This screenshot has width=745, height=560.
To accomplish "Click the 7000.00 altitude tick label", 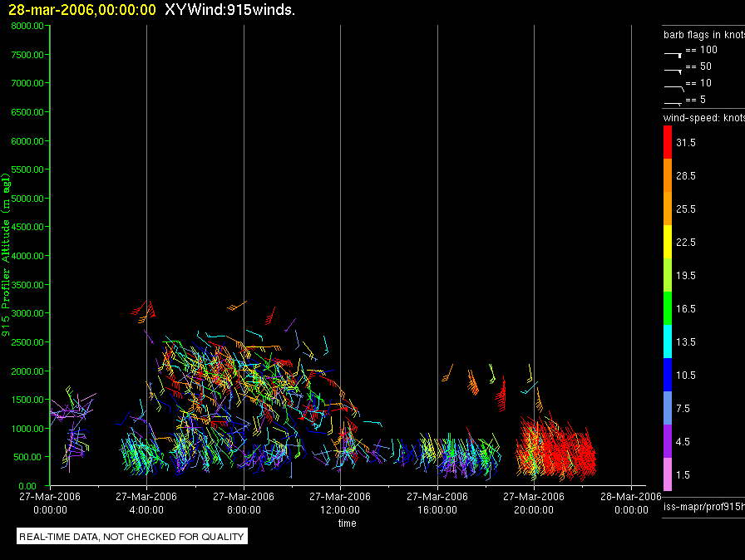I will pyautogui.click(x=27, y=83).
